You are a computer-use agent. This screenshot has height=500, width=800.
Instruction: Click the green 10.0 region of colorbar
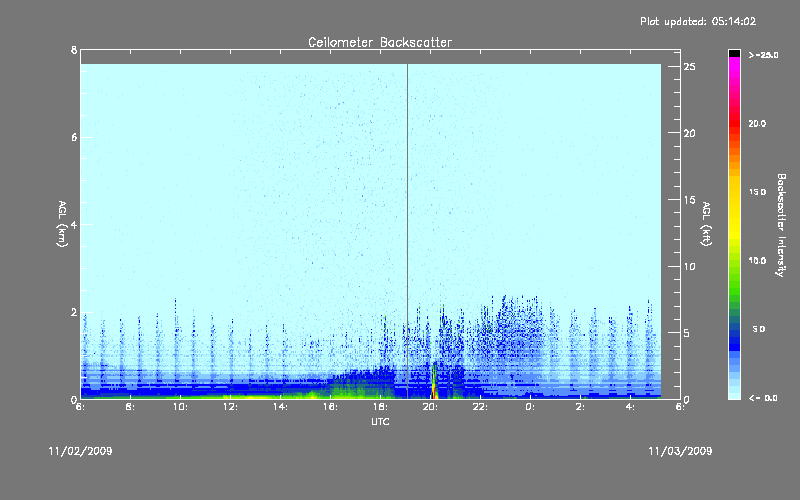tap(734, 261)
